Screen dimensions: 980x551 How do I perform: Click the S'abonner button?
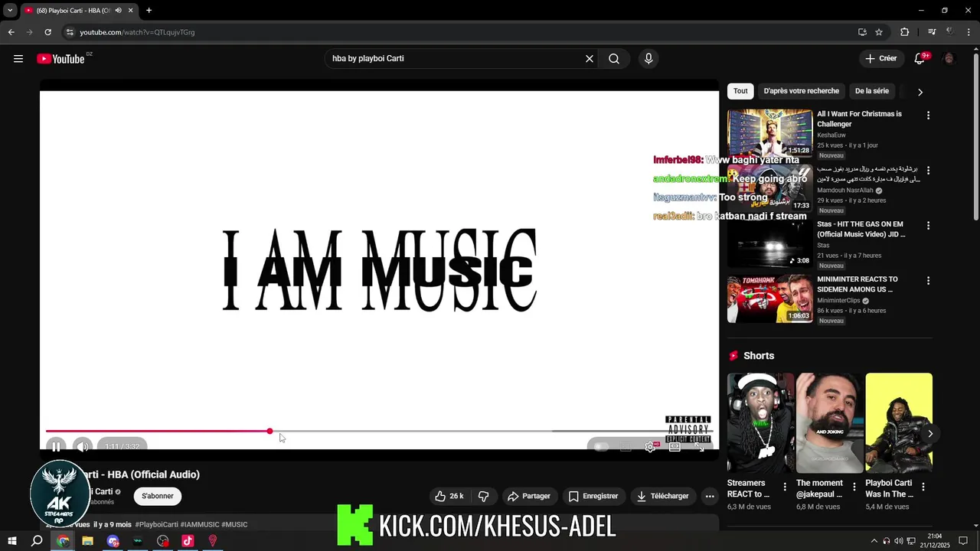[x=157, y=496]
